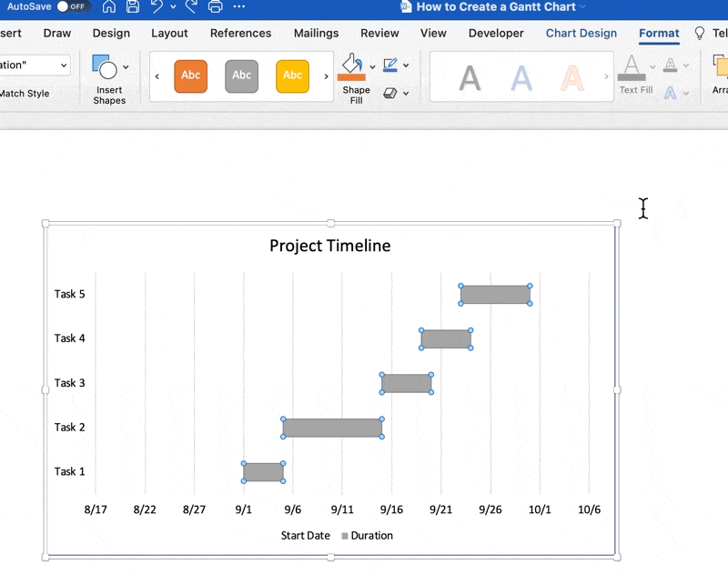
Task: Select the Project Timeline chart title
Action: click(x=330, y=246)
